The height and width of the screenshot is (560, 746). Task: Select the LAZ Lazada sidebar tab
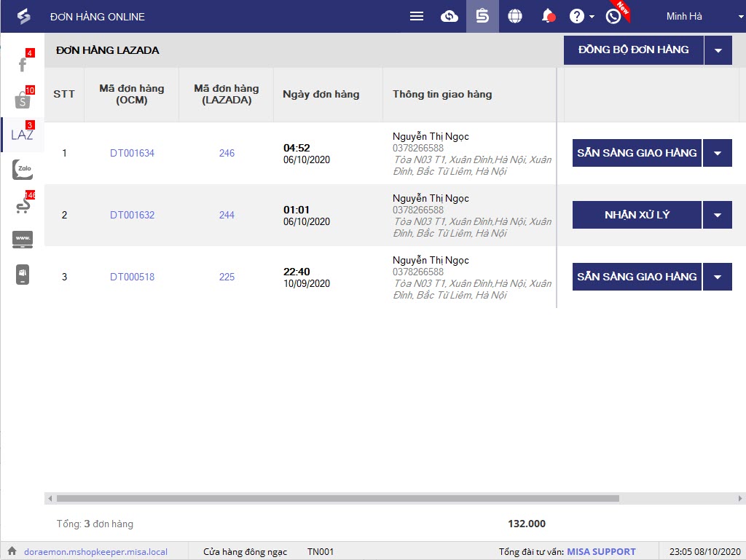click(23, 135)
